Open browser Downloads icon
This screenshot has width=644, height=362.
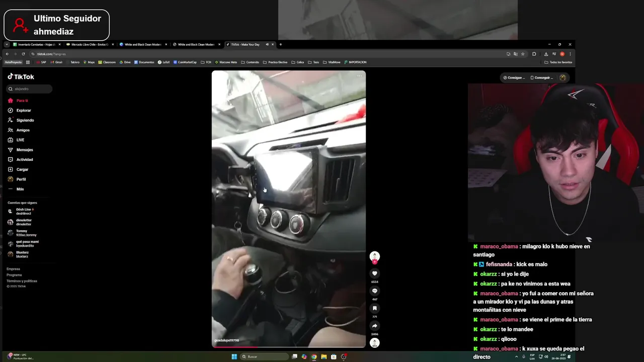pos(546,54)
